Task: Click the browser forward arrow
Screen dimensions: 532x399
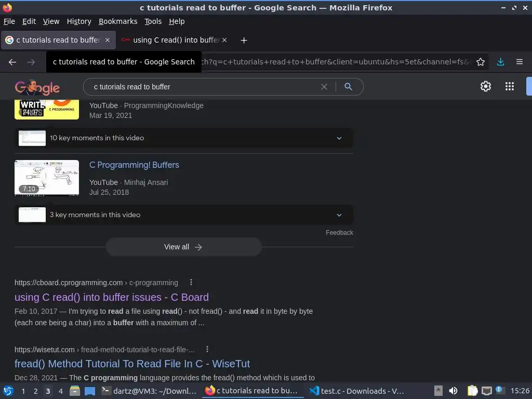Action: coord(31,62)
